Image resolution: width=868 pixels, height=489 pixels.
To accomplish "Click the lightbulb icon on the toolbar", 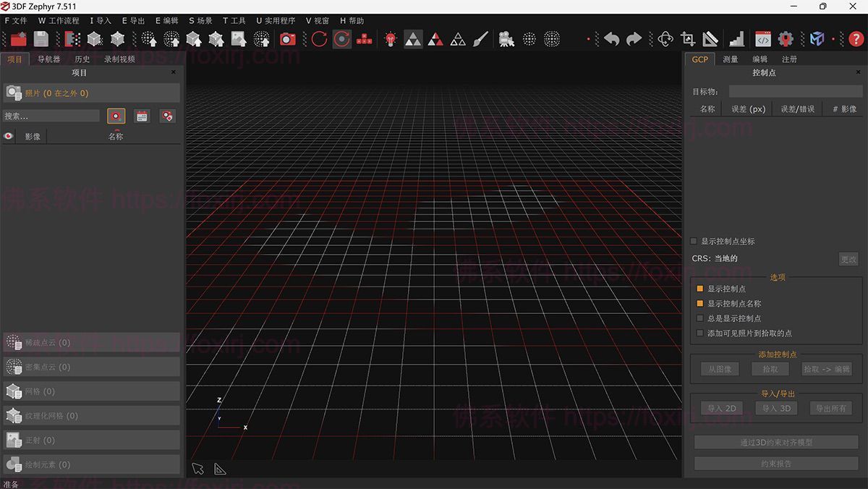I will coord(389,39).
